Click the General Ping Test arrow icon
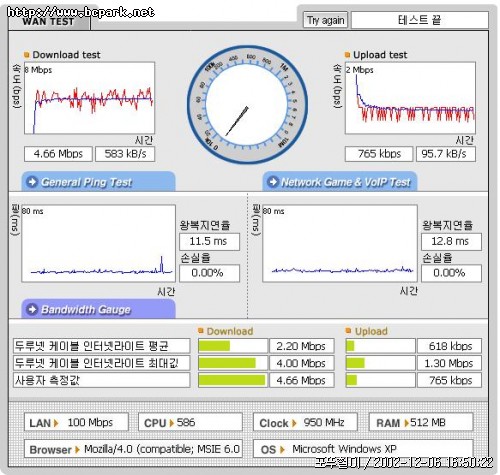This screenshot has width=500, height=475. (x=32, y=182)
